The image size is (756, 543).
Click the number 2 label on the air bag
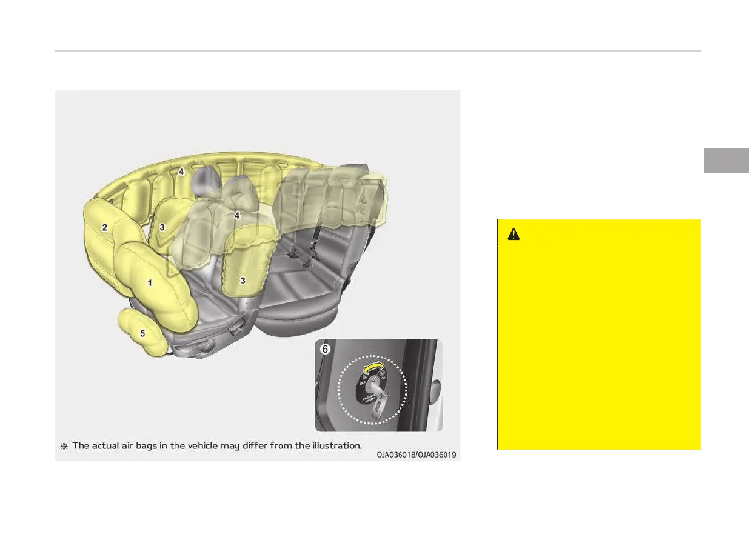point(105,228)
